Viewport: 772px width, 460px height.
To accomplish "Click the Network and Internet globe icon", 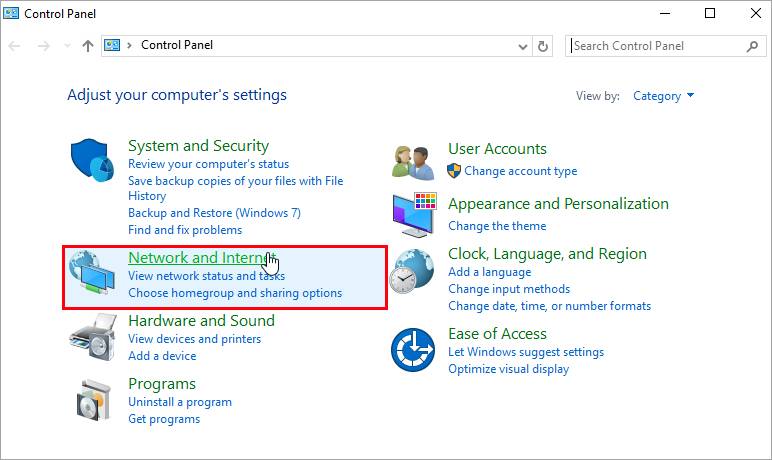I will coord(92,272).
